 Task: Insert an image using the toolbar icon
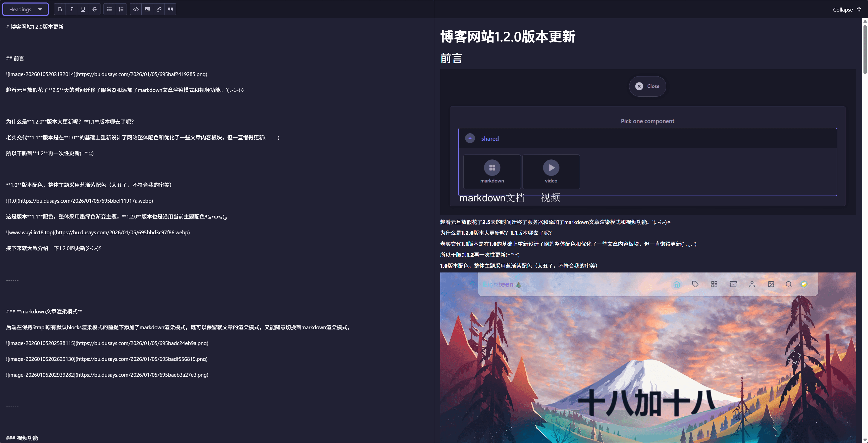[x=147, y=9]
